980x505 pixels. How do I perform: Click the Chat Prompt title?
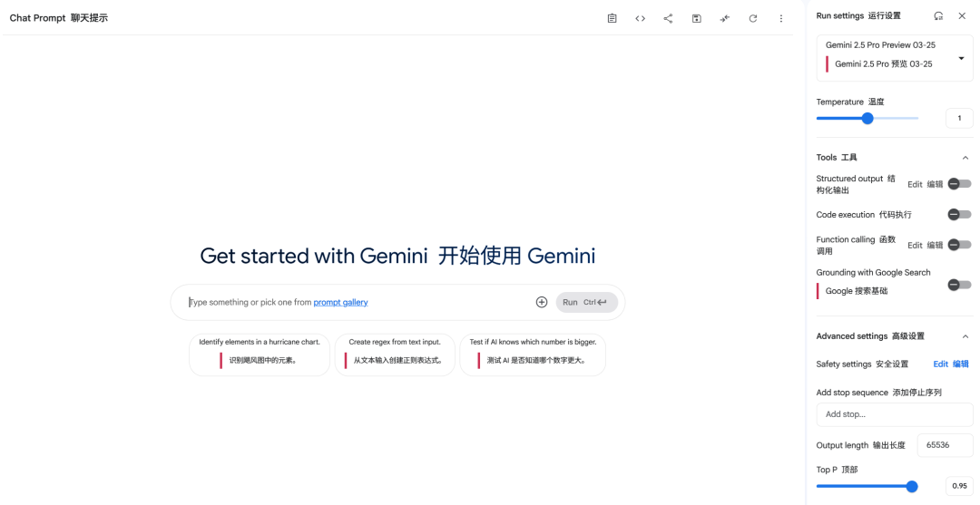(59, 18)
